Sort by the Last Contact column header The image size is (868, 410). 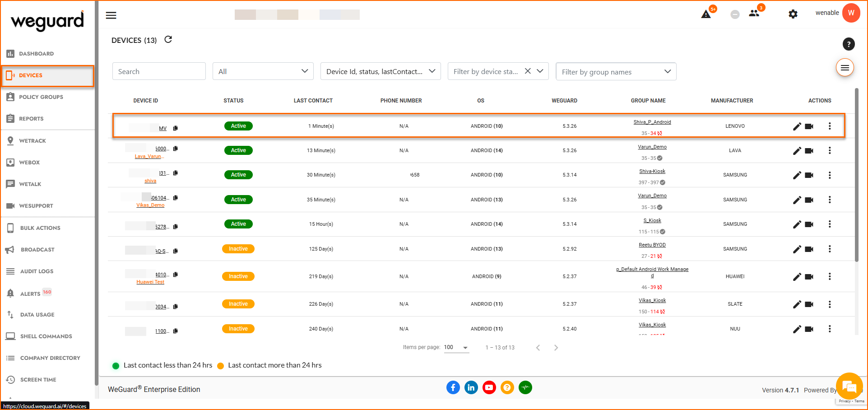coord(313,101)
